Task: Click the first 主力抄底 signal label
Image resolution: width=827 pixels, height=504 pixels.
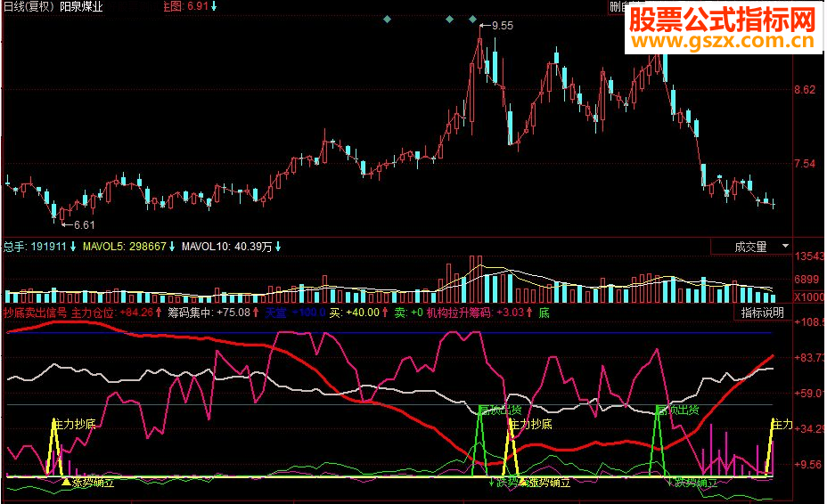Action: (75, 424)
